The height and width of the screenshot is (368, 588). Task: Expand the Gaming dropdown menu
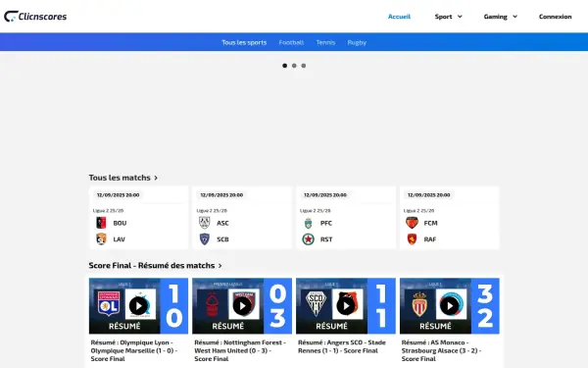(x=500, y=17)
